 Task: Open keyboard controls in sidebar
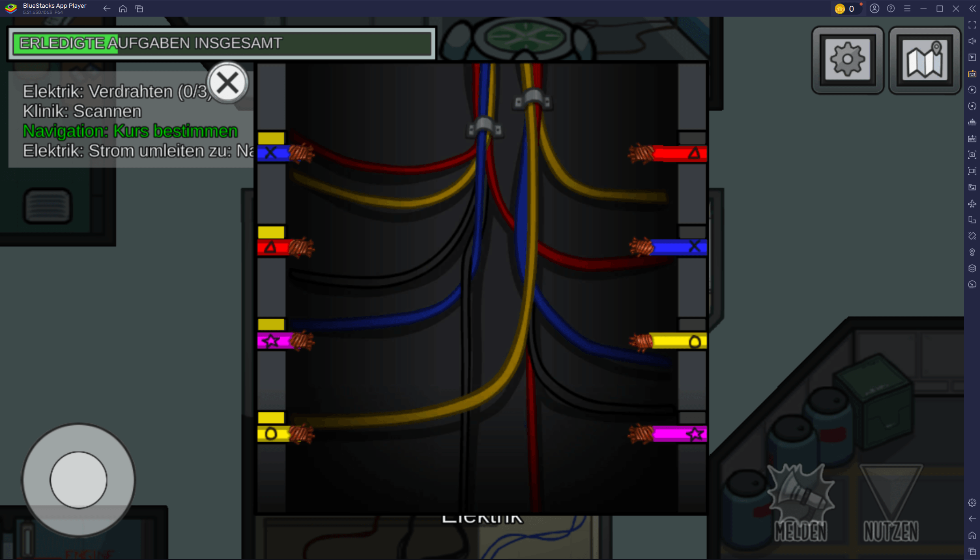972,73
